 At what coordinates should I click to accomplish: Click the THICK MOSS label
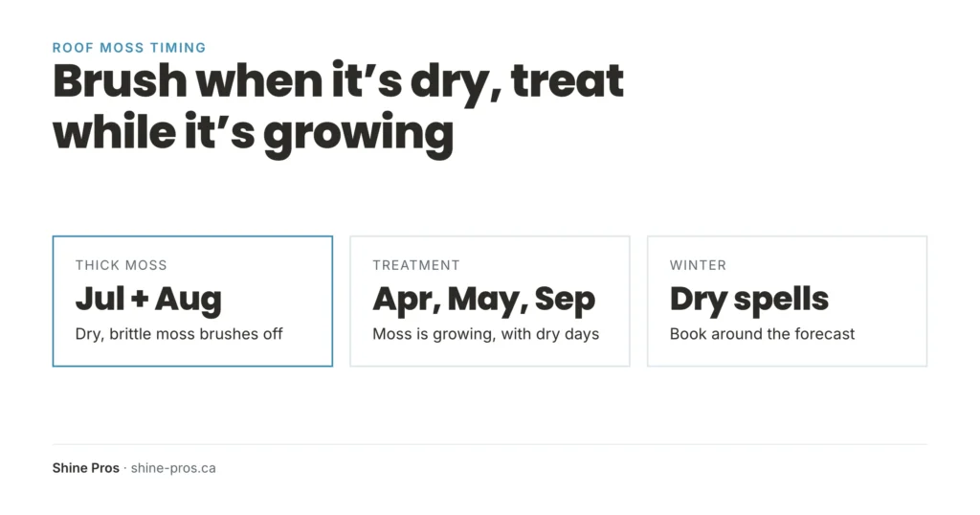(122, 265)
